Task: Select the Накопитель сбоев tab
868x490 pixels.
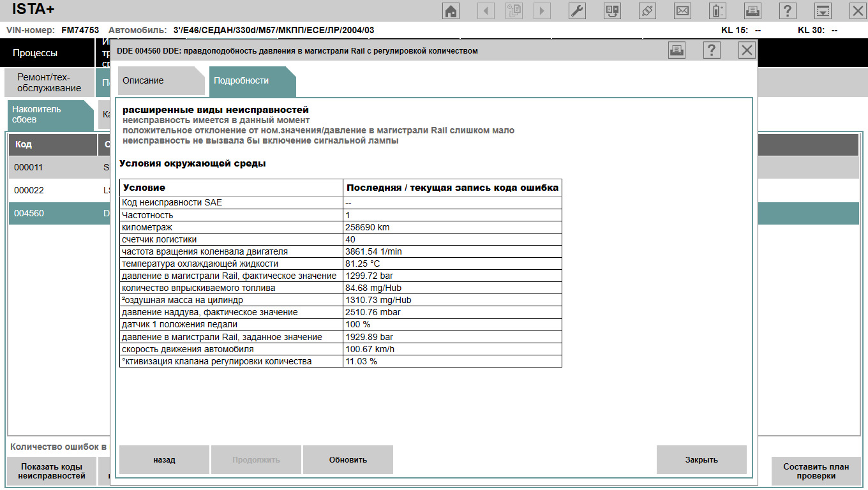Action: (51, 114)
